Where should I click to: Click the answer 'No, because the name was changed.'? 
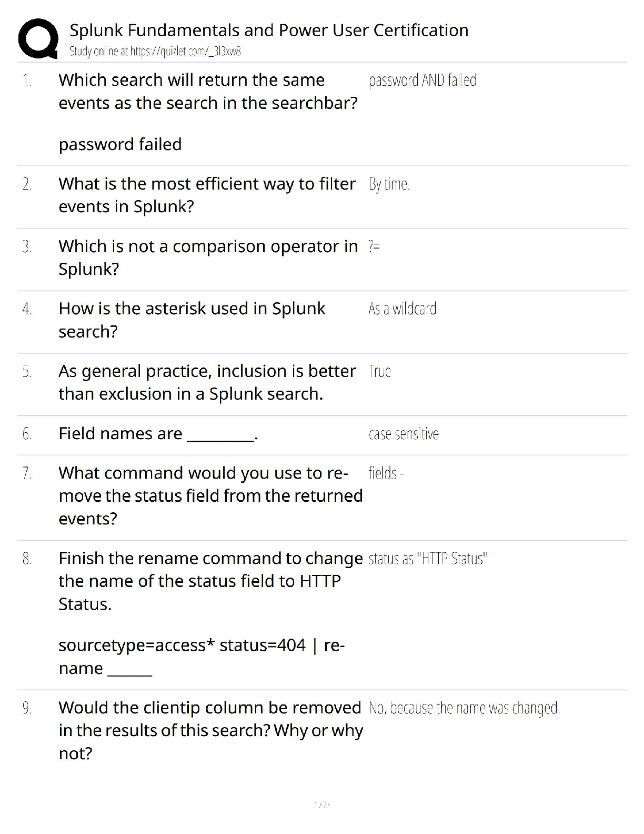tap(464, 708)
